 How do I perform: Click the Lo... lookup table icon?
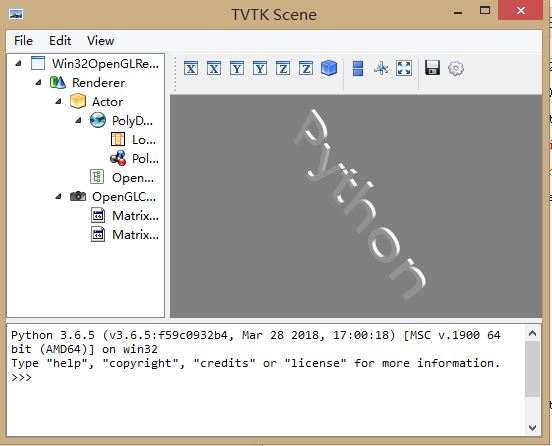118,139
